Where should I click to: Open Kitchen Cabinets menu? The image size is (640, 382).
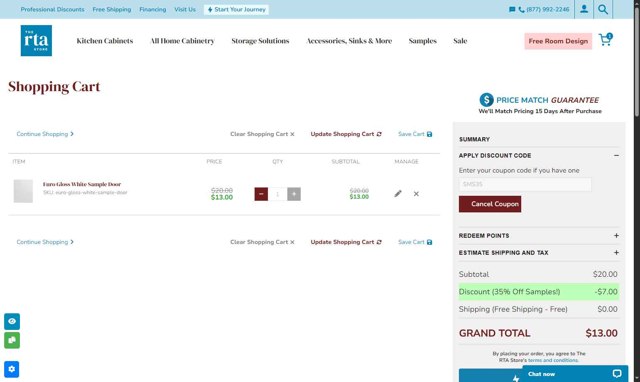pos(105,41)
